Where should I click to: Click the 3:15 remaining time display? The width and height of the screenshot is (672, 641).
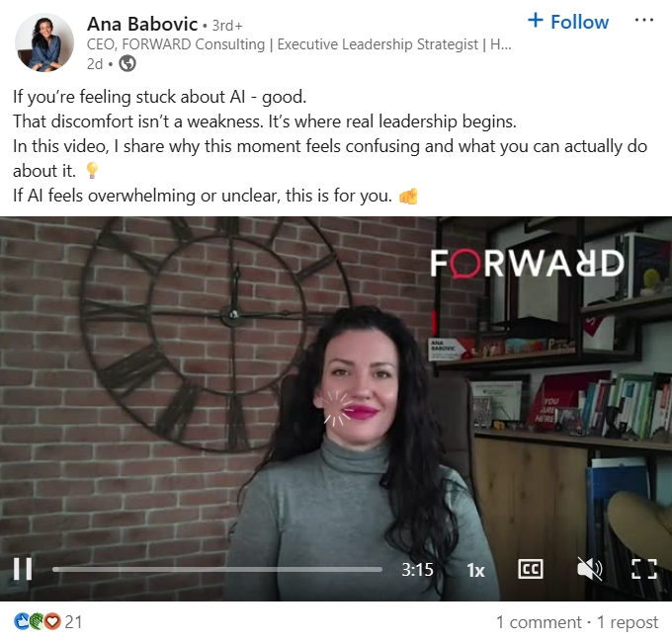[x=417, y=570]
